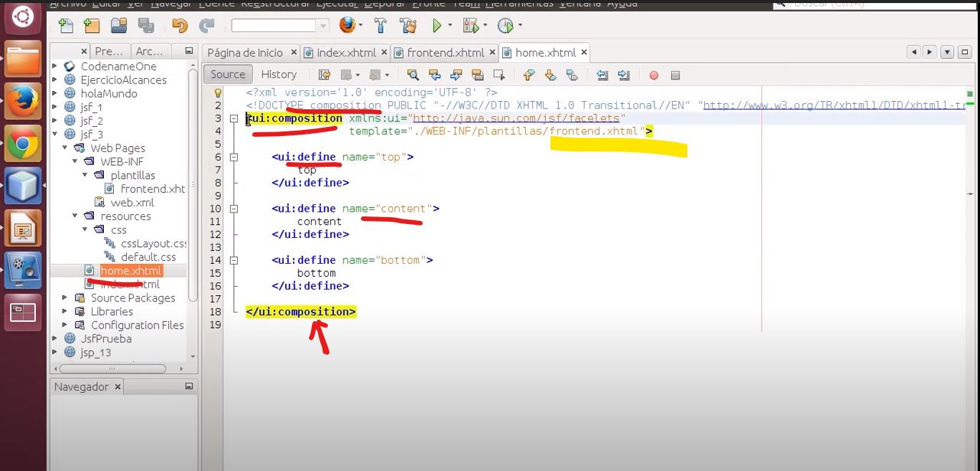
Task: Undo the last edit
Action: point(180,26)
